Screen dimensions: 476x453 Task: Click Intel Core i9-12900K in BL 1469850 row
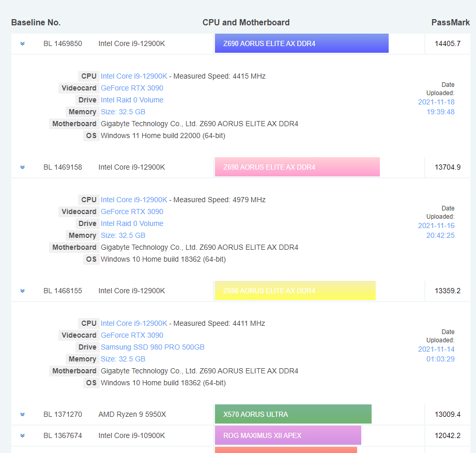click(132, 43)
